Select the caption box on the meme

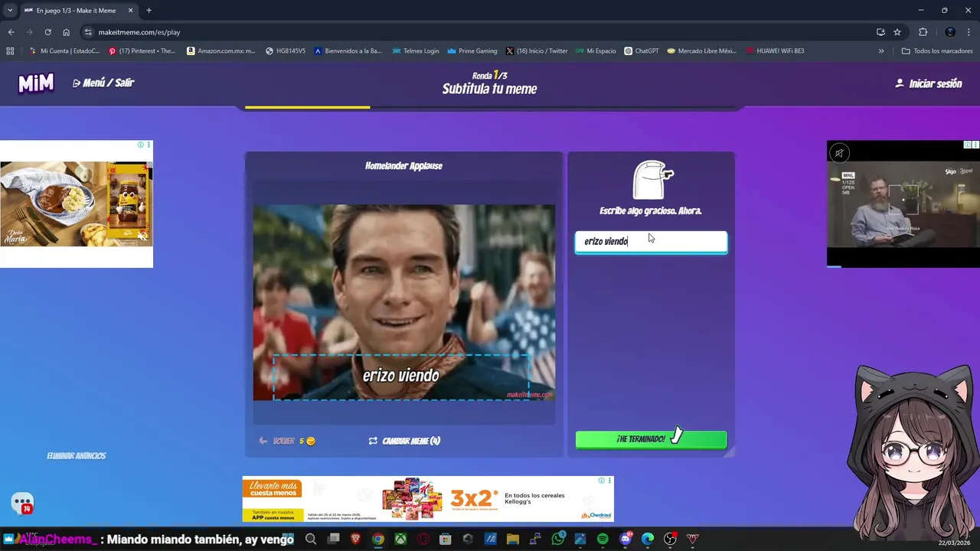pos(401,376)
